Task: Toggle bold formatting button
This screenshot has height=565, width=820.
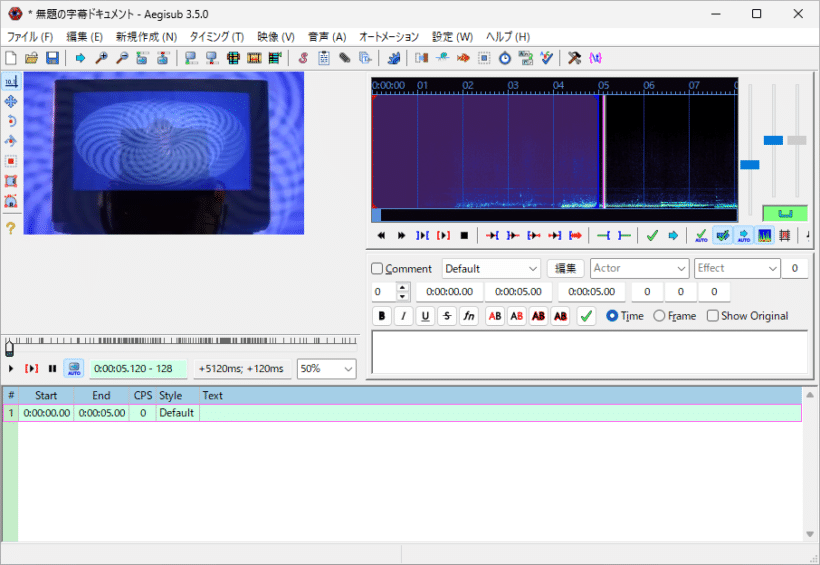Action: point(382,316)
